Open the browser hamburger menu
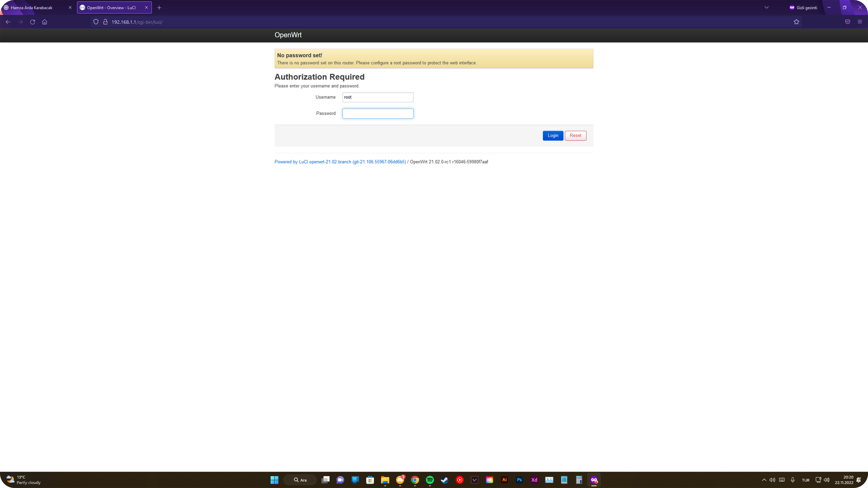 click(x=860, y=22)
